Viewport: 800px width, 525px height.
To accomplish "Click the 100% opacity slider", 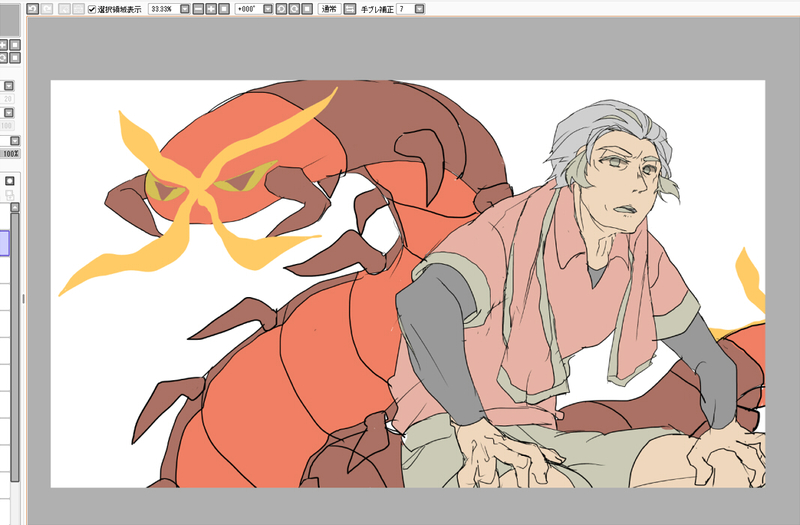I will pos(10,154).
